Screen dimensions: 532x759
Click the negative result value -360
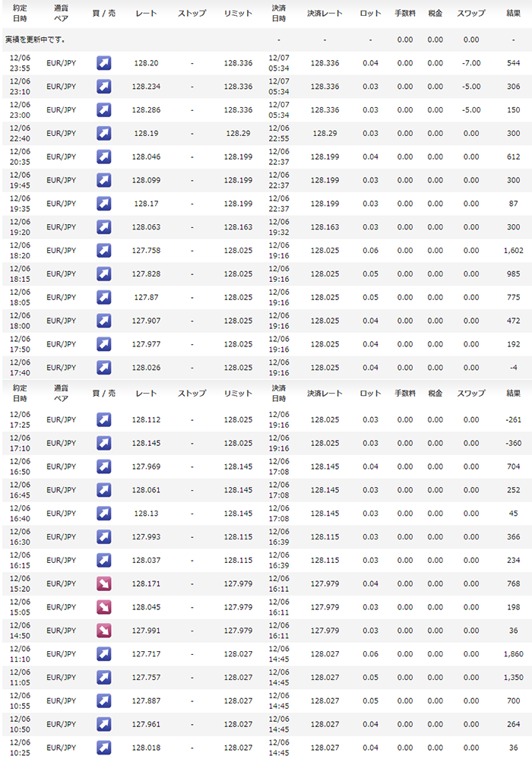(x=513, y=444)
